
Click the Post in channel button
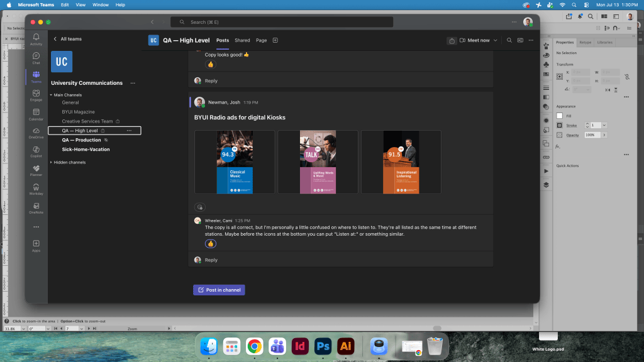(x=219, y=290)
